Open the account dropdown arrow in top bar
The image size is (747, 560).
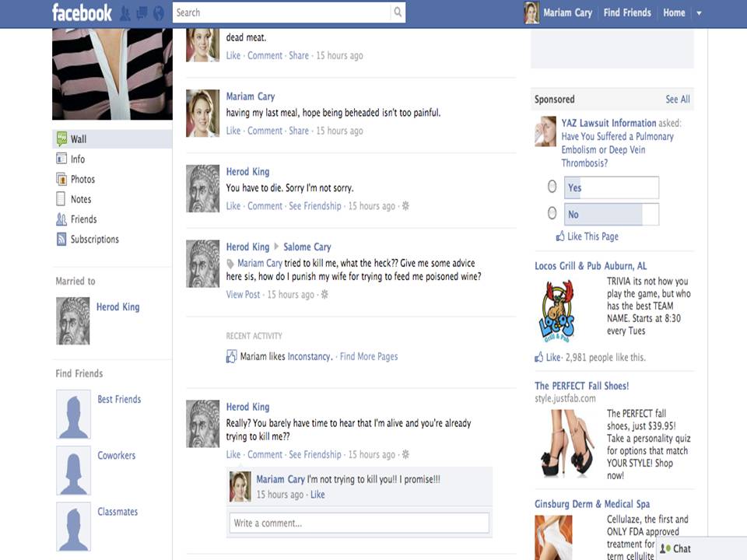[x=699, y=13]
